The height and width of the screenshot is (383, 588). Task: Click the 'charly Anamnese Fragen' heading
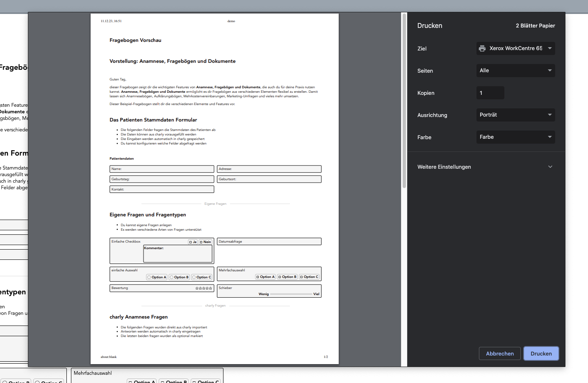pyautogui.click(x=139, y=317)
